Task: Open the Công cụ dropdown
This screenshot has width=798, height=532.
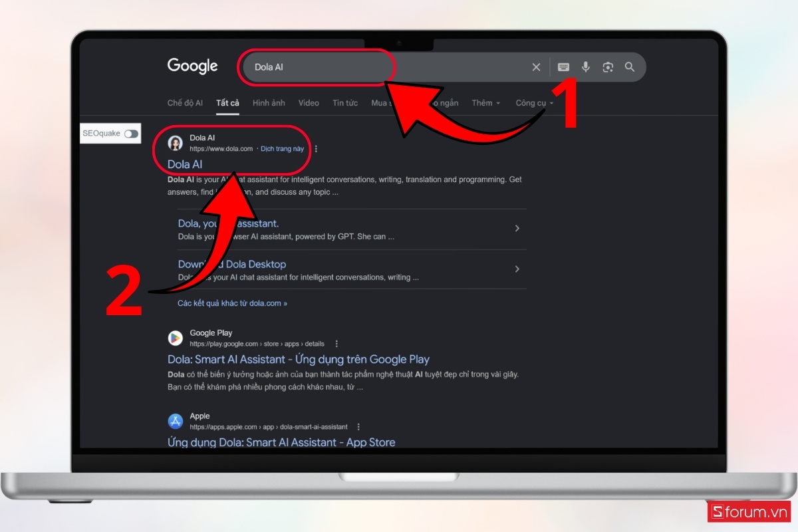Action: click(535, 103)
